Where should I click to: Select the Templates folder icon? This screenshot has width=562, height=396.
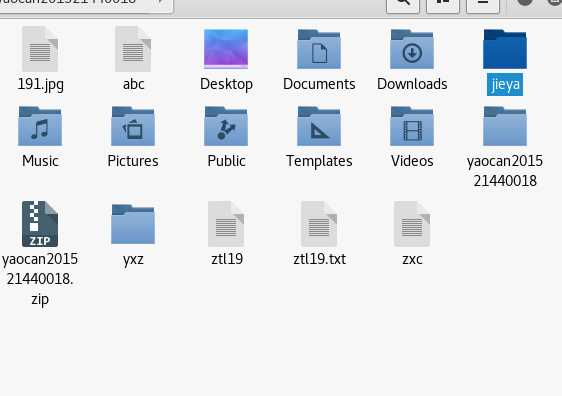coord(319,126)
